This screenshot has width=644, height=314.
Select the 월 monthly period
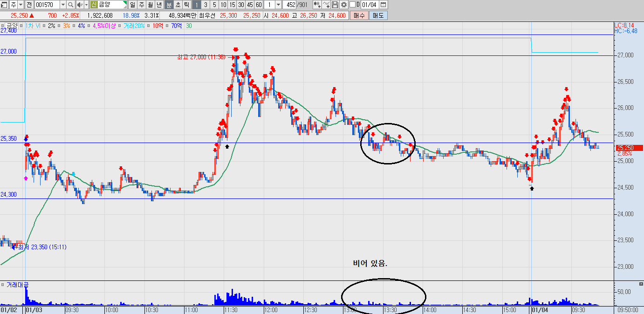point(150,5)
